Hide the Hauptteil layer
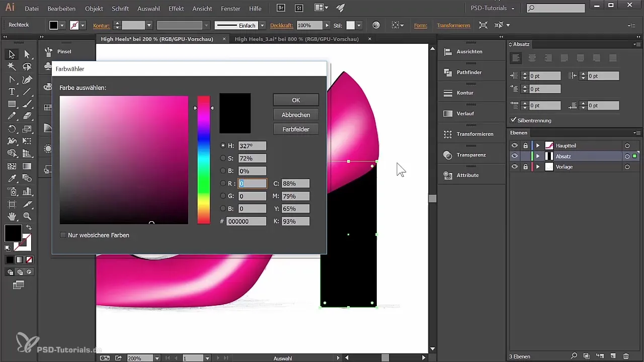 click(x=514, y=146)
